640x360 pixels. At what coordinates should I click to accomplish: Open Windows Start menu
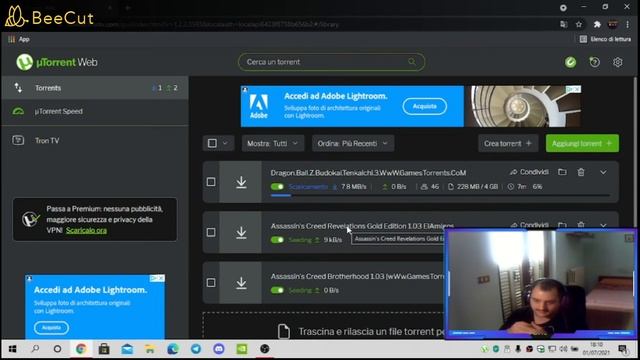(12, 349)
